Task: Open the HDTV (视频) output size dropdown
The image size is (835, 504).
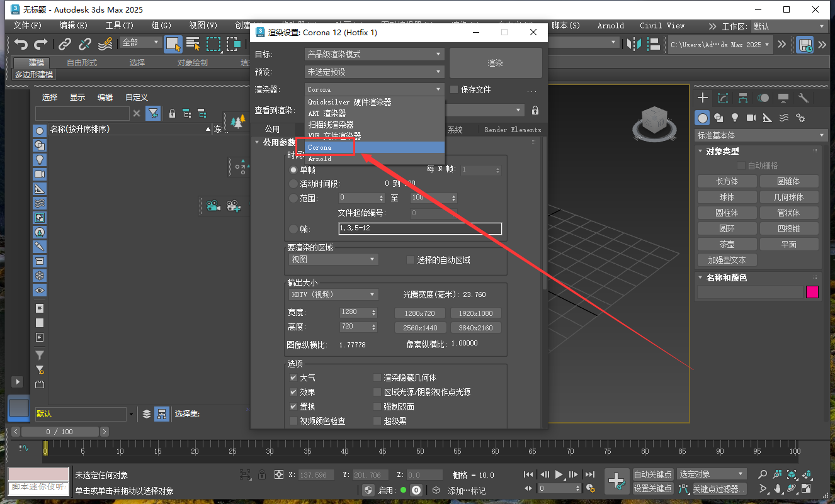Action: coord(332,294)
